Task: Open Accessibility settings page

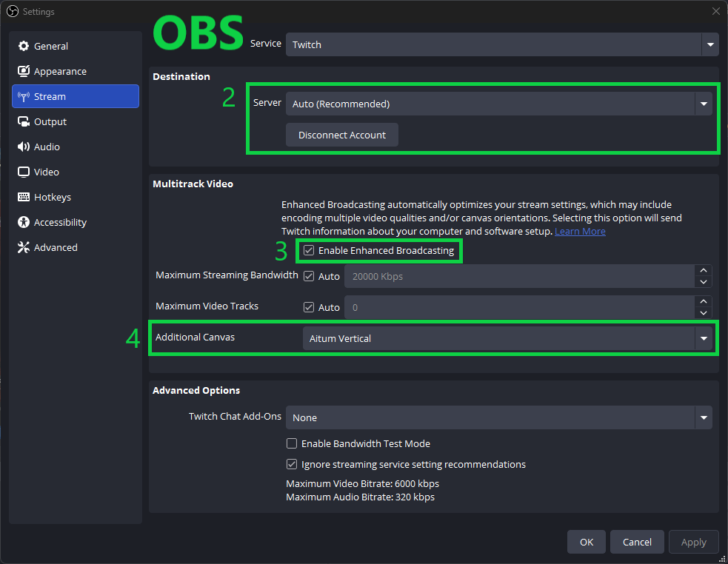Action: click(x=76, y=222)
